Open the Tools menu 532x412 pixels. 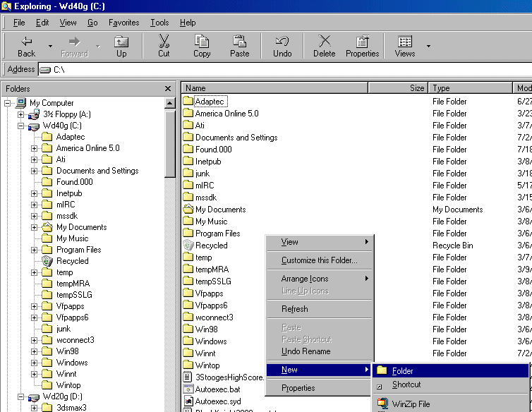point(159,23)
